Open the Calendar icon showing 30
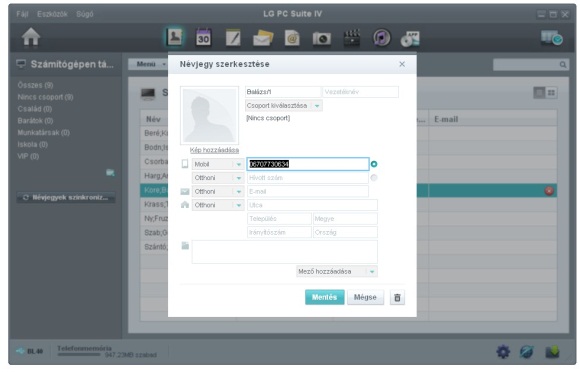 203,37
